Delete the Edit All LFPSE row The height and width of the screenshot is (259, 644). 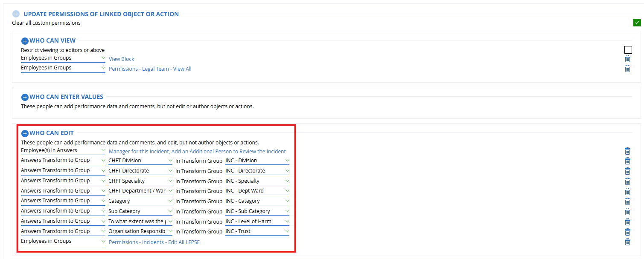pos(627,242)
